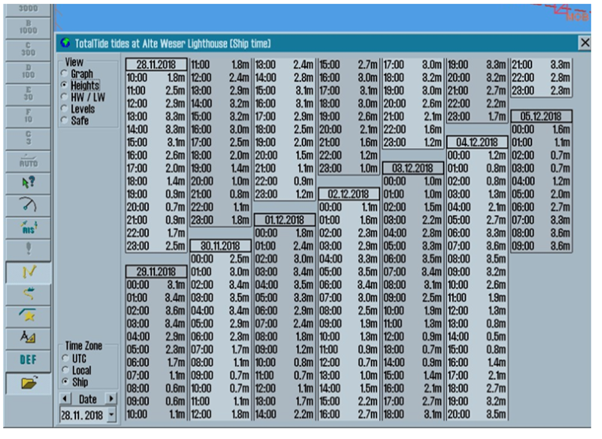
Task: Select the HW / LW view option
Action: 65,97
